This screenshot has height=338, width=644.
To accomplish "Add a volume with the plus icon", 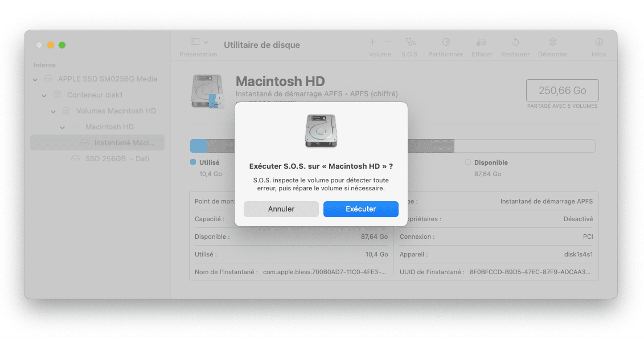I will (372, 42).
